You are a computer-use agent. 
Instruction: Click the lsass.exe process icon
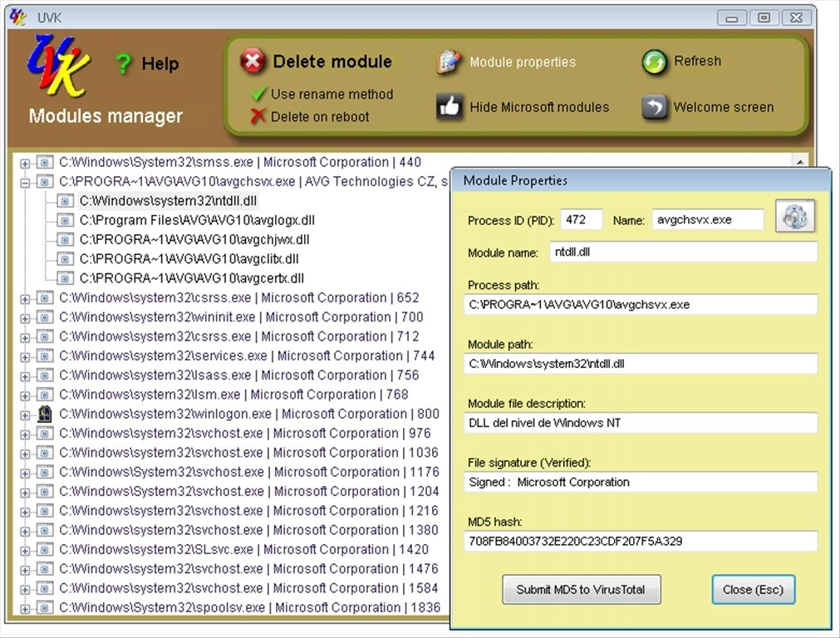45,375
